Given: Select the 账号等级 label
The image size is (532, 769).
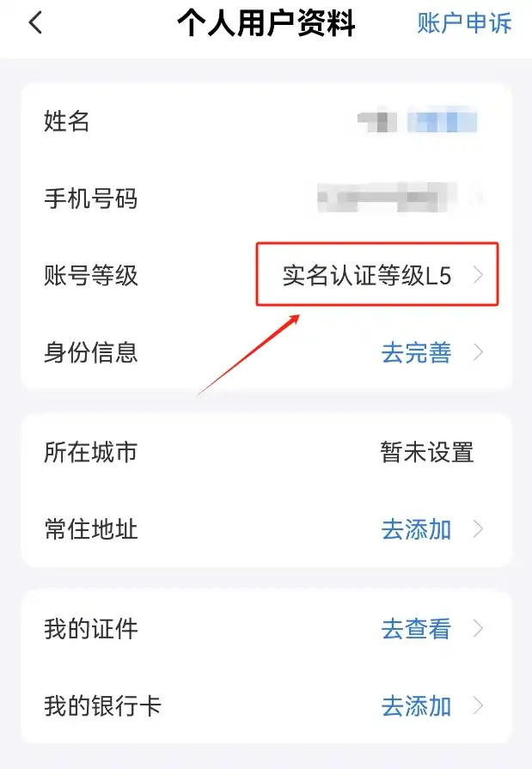Looking at the screenshot, I should point(91,275).
